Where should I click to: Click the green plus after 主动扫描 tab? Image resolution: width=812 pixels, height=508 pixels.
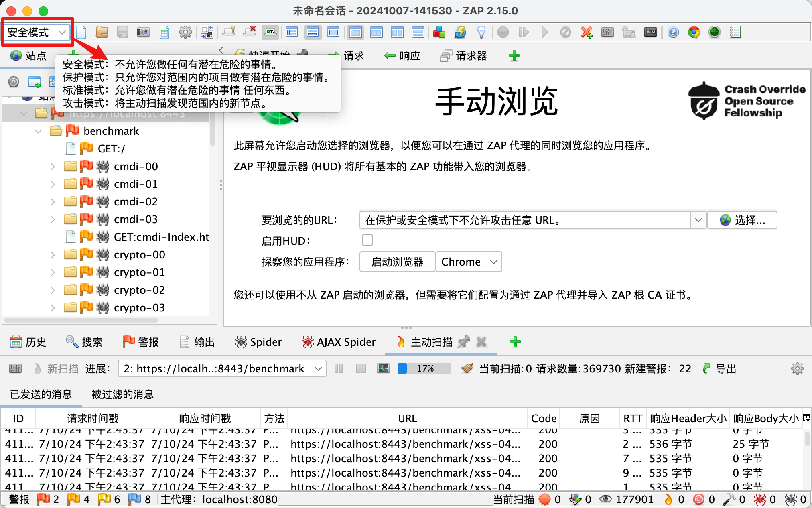(515, 342)
